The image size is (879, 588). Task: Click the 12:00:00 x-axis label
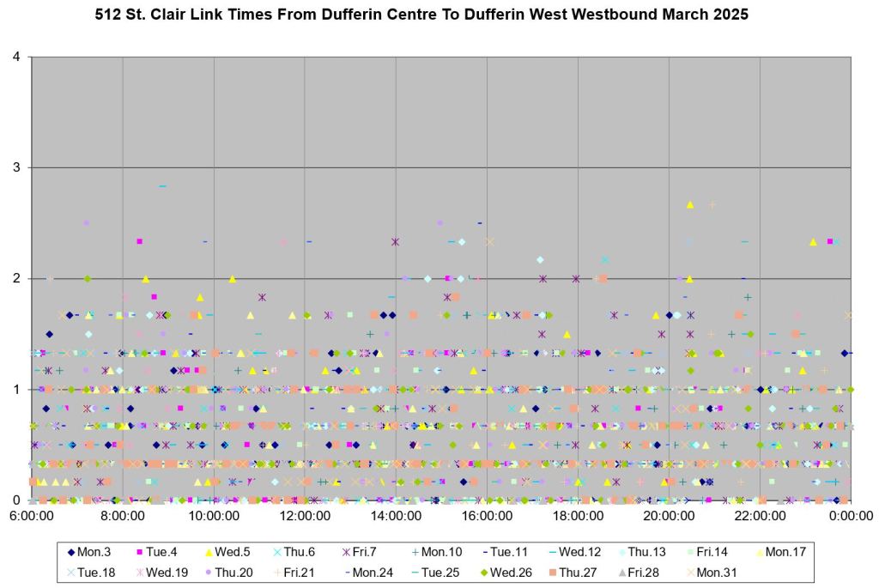[305, 516]
